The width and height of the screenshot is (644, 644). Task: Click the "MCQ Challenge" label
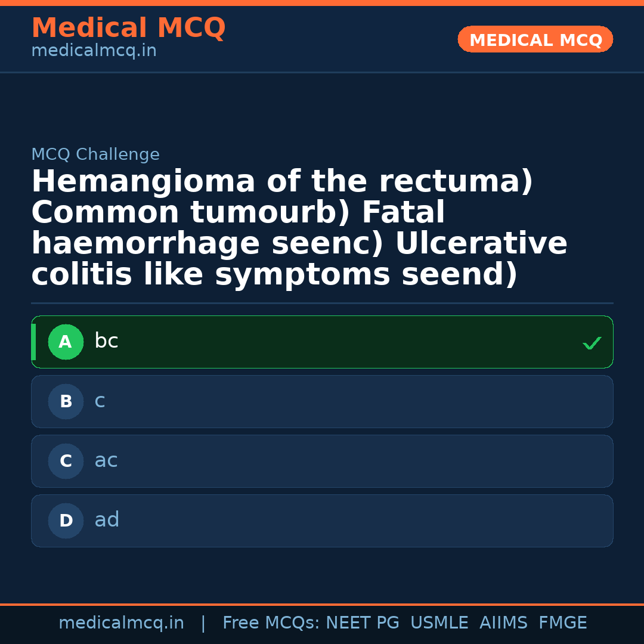[x=95, y=155]
